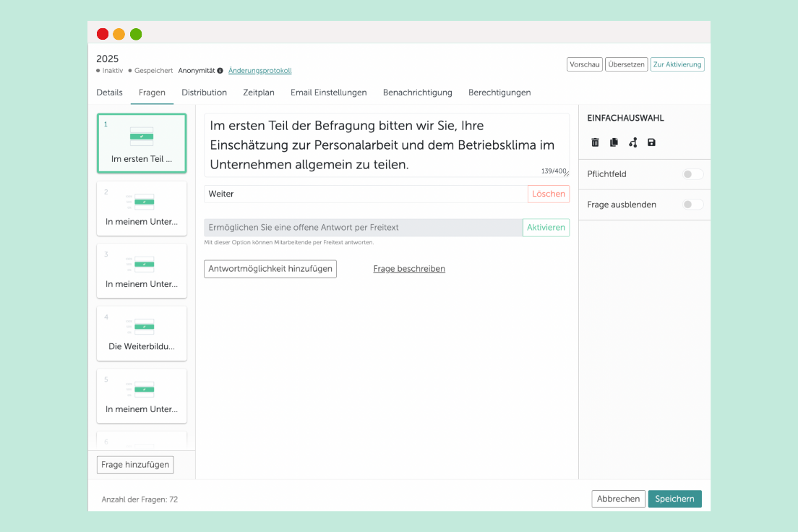
Task: Switch to the Distribution tab
Action: [x=204, y=93]
